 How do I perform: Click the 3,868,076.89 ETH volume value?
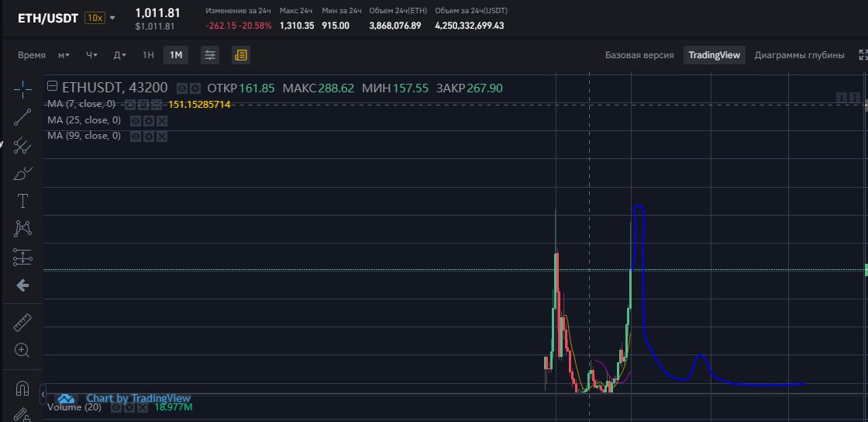click(395, 26)
